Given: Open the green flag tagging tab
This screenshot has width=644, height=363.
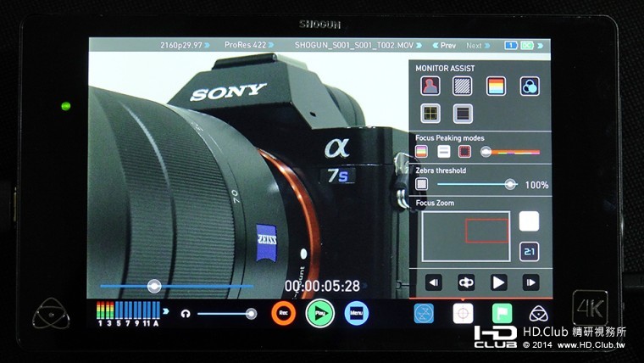Looking at the screenshot, I should pyautogui.click(x=502, y=313).
